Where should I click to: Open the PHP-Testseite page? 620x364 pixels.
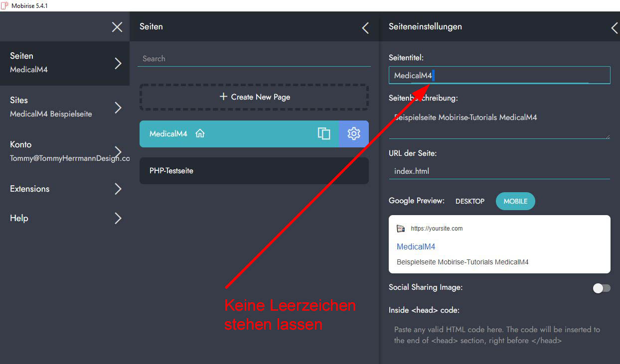click(254, 171)
